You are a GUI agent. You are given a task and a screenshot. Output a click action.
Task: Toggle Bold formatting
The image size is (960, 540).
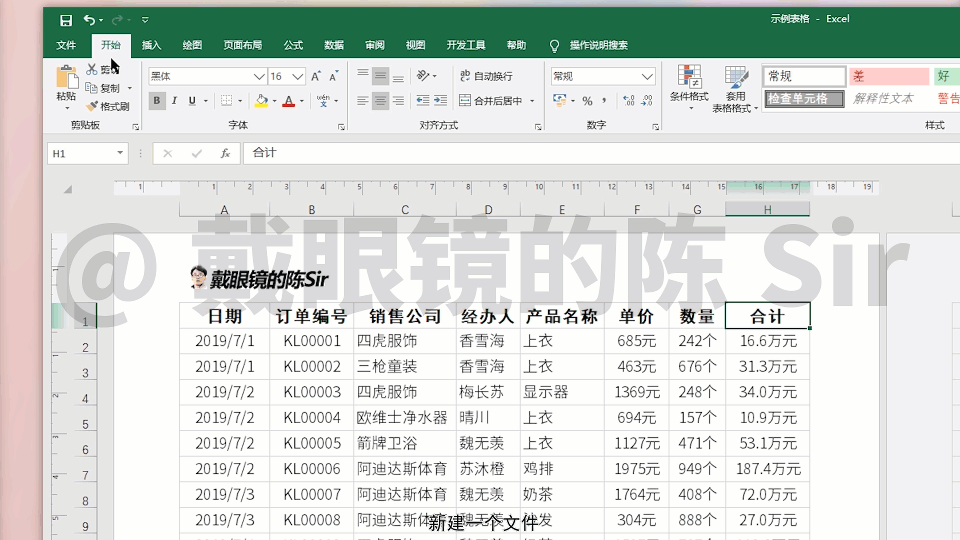click(157, 100)
